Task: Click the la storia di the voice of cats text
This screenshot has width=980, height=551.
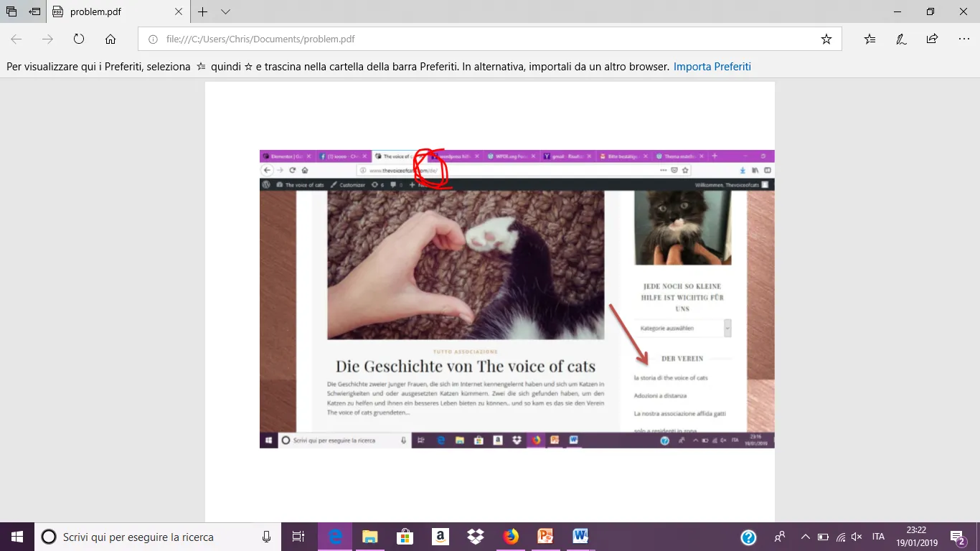Action: point(671,378)
